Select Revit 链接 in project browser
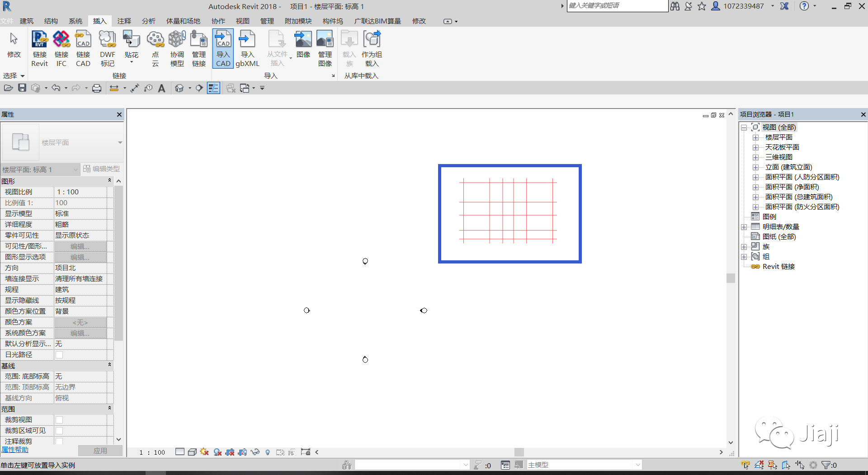The width and height of the screenshot is (868, 475). [778, 267]
